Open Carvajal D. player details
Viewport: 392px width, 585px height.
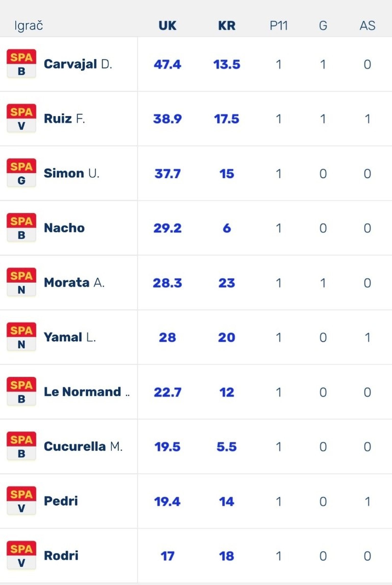[78, 64]
